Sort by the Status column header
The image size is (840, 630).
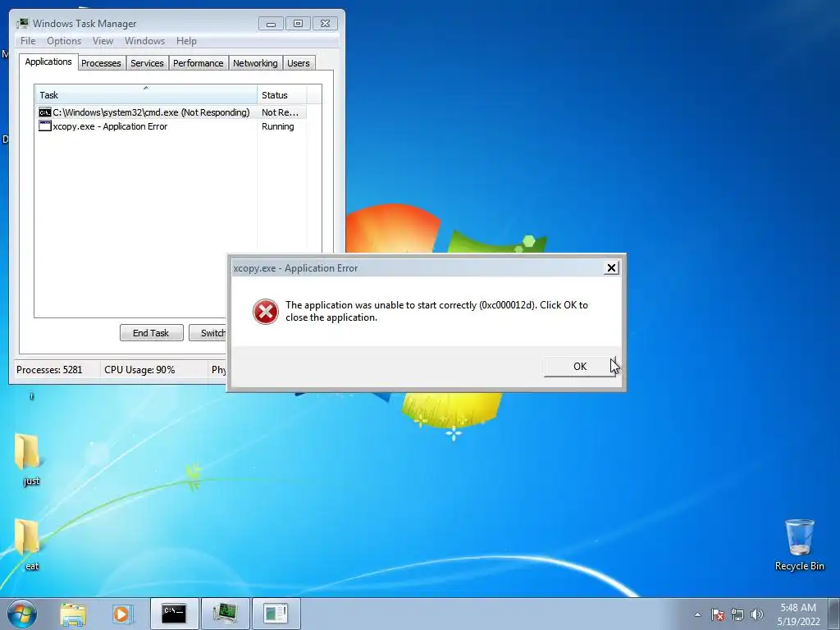[x=282, y=95]
